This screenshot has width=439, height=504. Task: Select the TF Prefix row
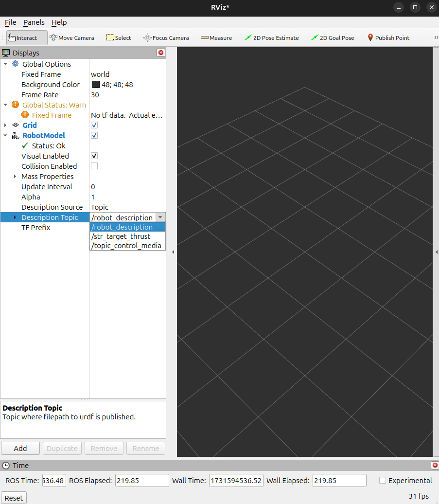[x=83, y=228]
